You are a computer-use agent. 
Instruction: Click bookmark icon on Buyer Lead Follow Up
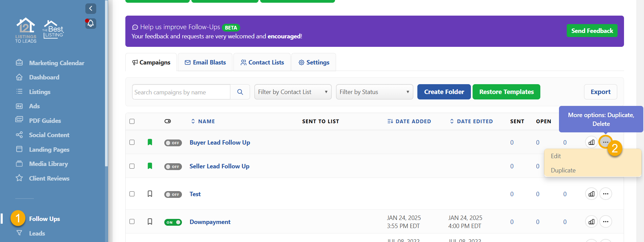click(150, 142)
